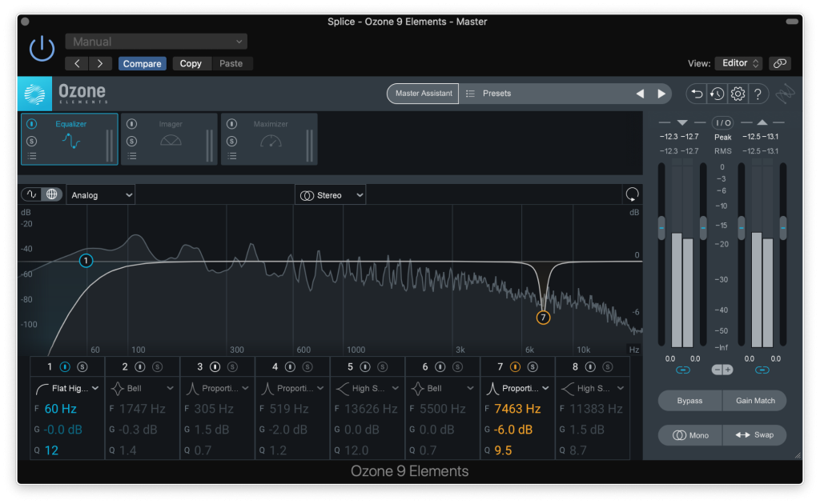Enable EQ band 2 power
The width and height of the screenshot is (820, 504).
(x=139, y=367)
